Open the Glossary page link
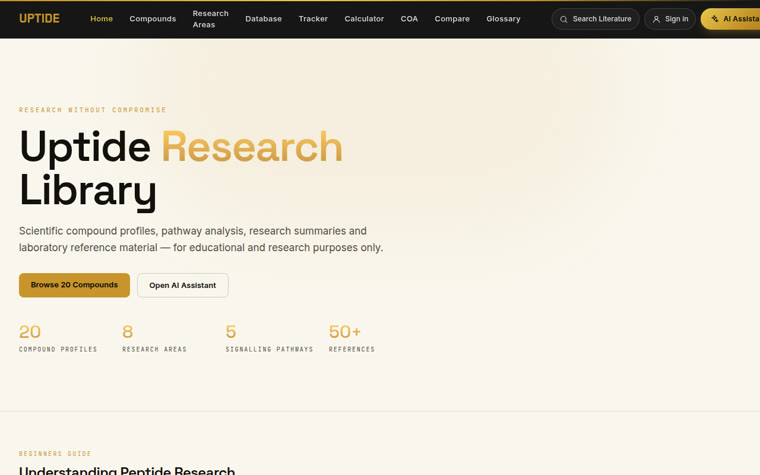The image size is (760, 475). 503,19
